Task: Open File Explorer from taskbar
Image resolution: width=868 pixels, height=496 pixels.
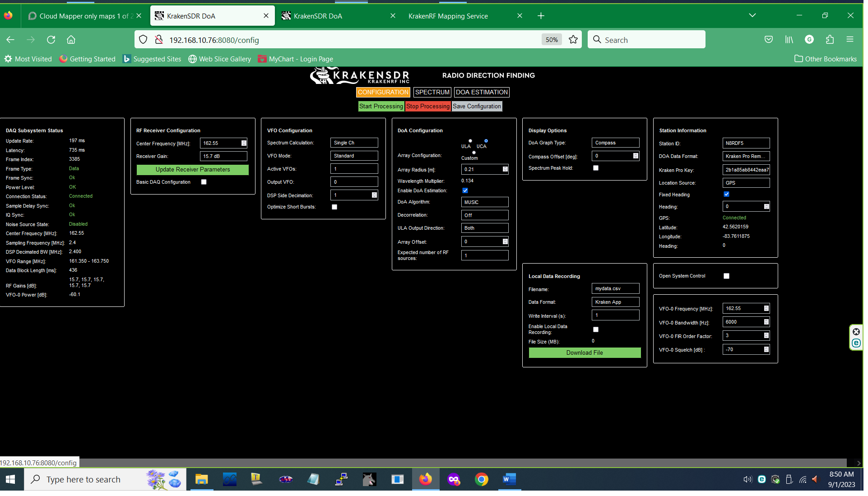Action: coord(201,479)
